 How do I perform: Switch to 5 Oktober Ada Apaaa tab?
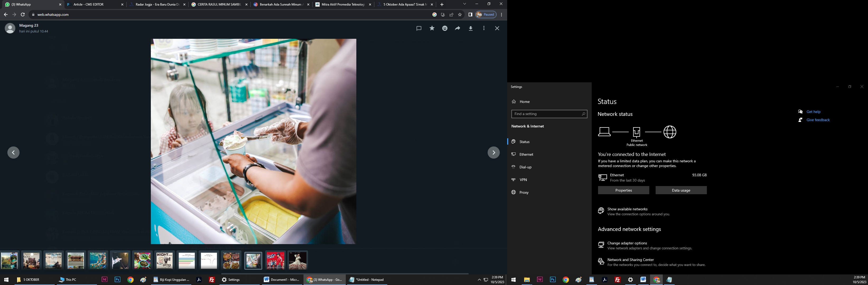click(x=405, y=4)
